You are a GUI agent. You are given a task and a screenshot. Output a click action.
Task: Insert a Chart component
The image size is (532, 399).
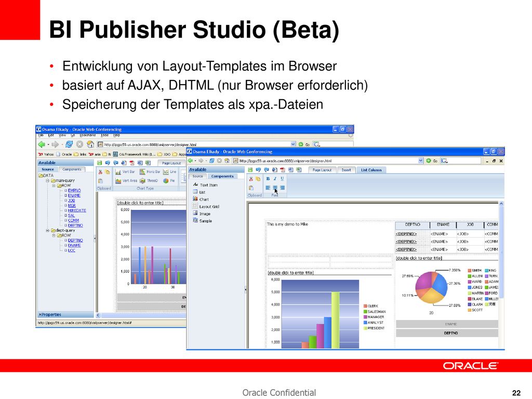coord(201,199)
